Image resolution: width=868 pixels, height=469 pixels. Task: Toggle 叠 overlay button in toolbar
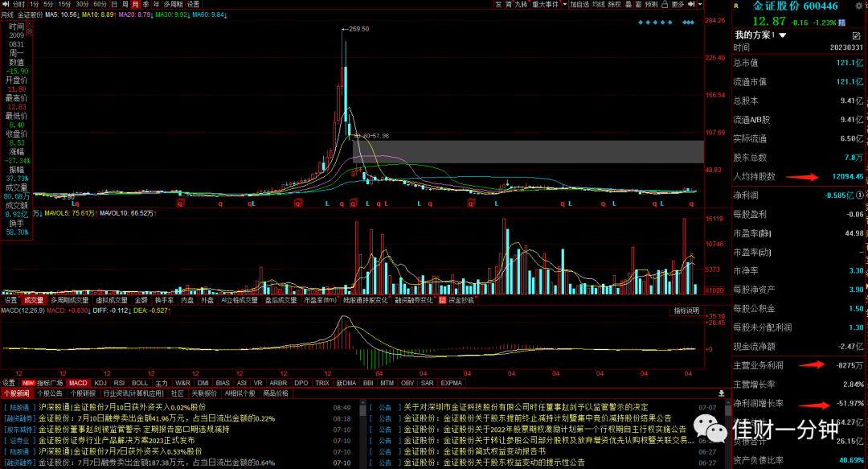pyautogui.click(x=628, y=5)
